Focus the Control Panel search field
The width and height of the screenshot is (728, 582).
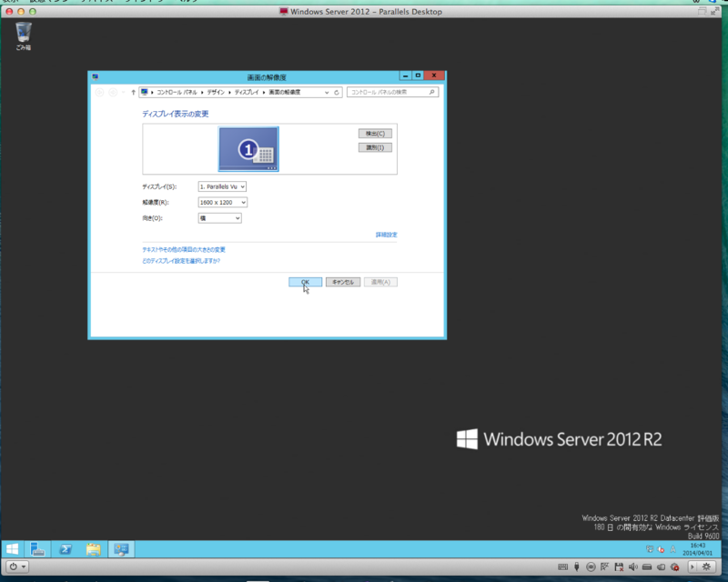click(x=392, y=93)
